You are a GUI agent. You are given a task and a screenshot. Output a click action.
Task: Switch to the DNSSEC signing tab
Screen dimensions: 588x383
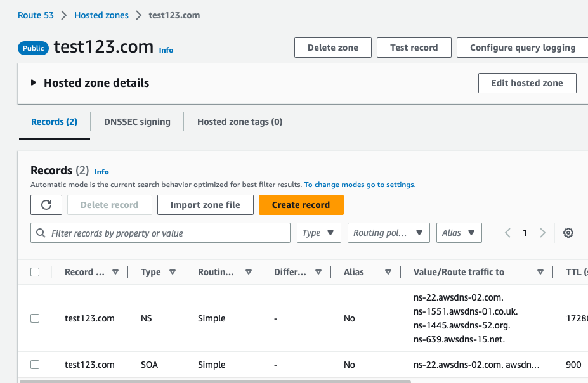point(136,121)
